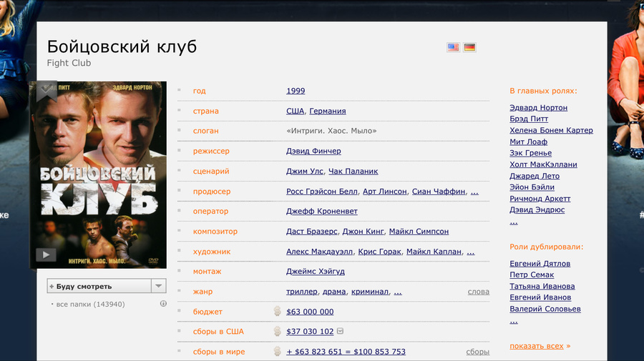
Task: Open dubbing actor Валерий Соловьев
Action: [545, 309]
